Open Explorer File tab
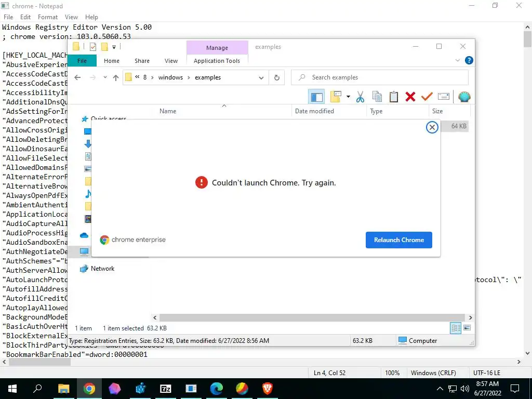 point(82,61)
